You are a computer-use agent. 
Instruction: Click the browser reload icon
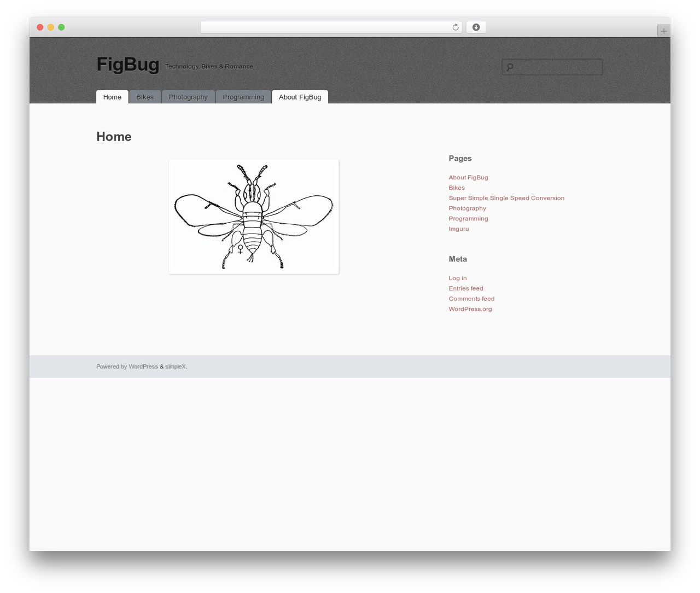(x=455, y=27)
